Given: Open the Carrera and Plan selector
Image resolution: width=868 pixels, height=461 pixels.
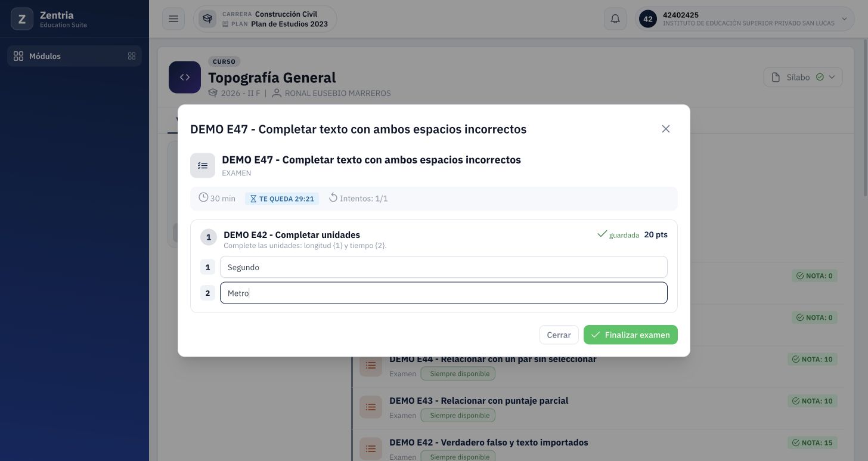Looking at the screenshot, I should click(x=265, y=19).
